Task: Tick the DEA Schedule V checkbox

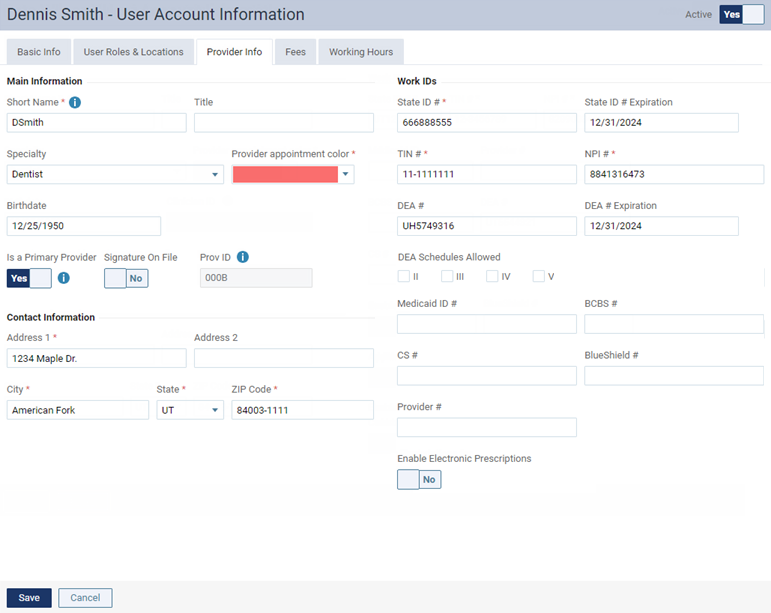Action: click(x=538, y=276)
